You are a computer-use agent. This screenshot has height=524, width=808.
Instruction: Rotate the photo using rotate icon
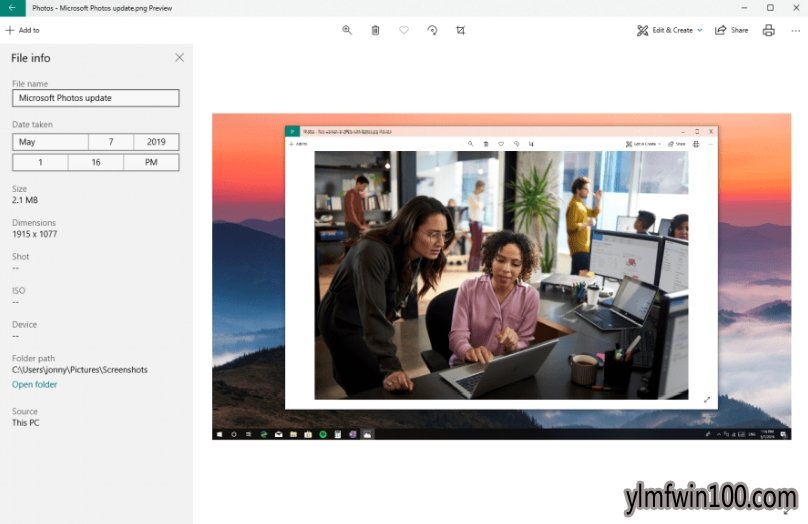[432, 30]
